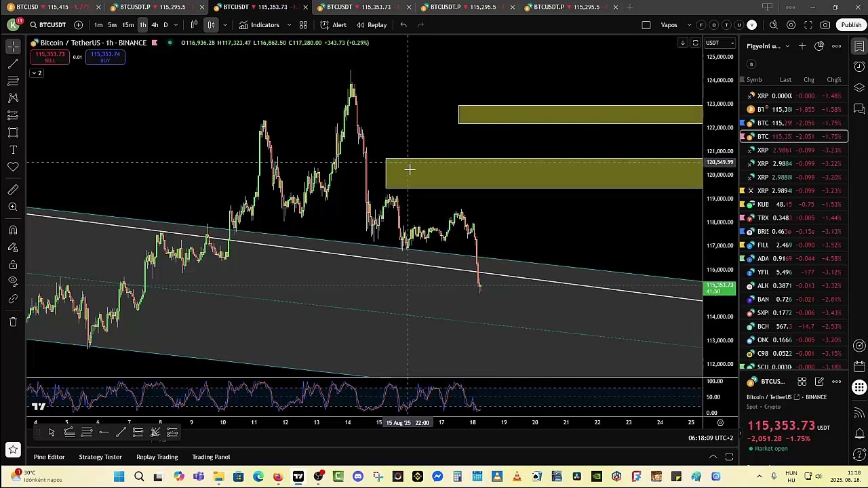Undo the last chart action
Viewport: 868px width, 488px height.
403,25
